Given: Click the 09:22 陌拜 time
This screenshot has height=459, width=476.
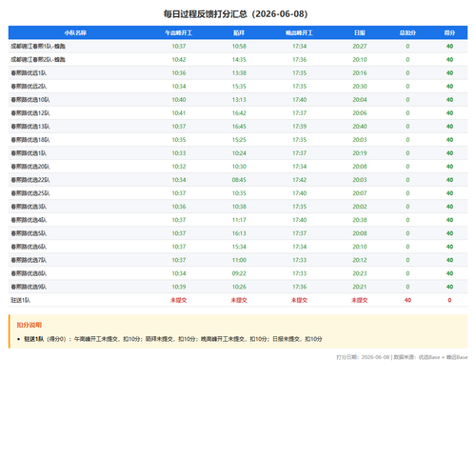Looking at the screenshot, I should tap(239, 273).
